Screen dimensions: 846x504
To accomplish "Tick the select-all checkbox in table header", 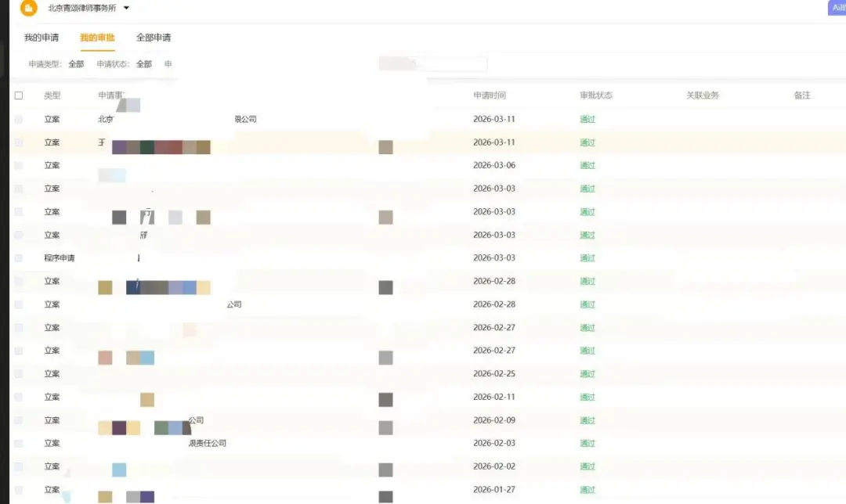I will [19, 95].
